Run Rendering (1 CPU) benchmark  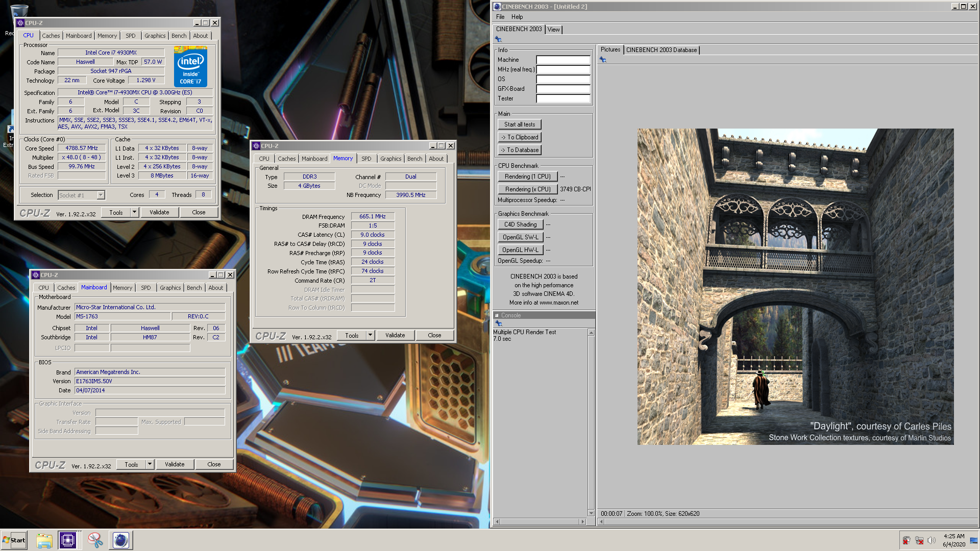[x=528, y=177]
